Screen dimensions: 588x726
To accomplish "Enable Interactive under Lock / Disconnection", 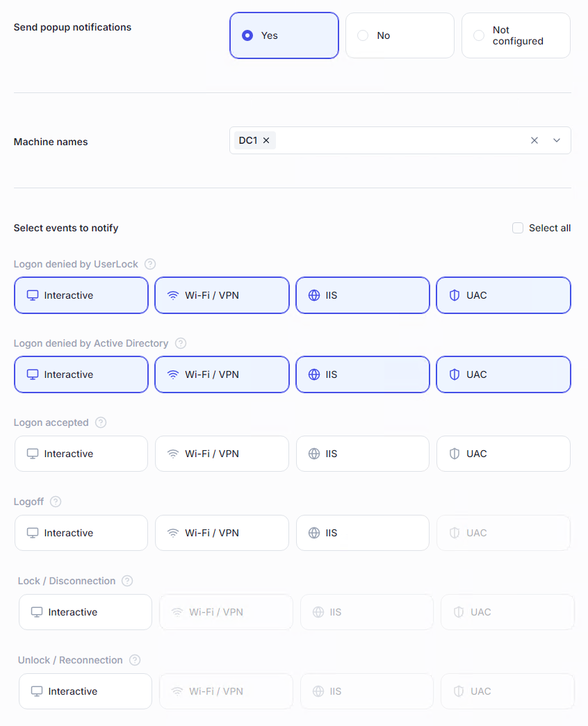I will pyautogui.click(x=85, y=612).
